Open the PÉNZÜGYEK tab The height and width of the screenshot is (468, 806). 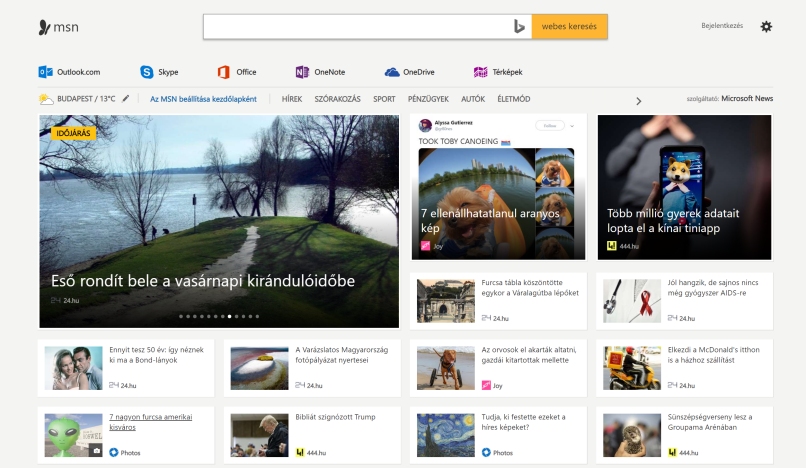coord(428,99)
